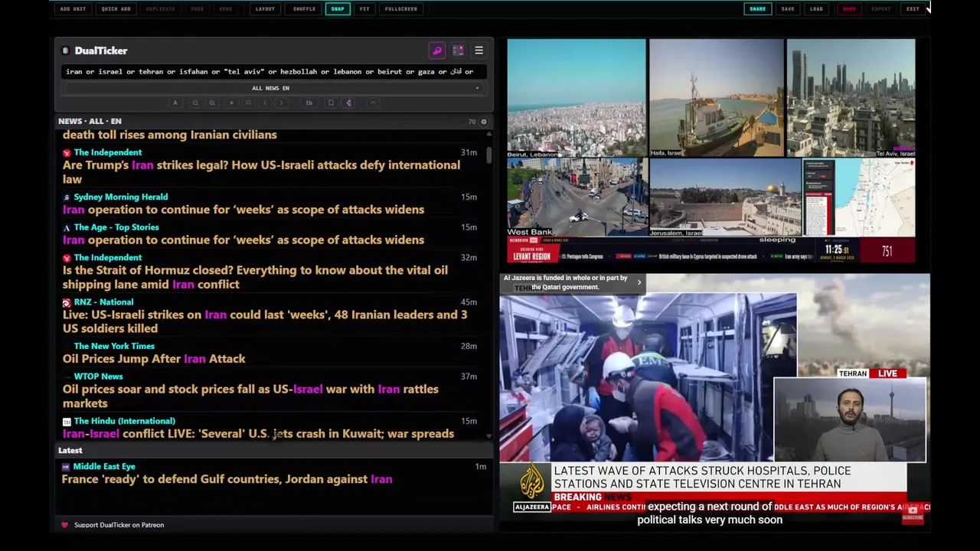The height and width of the screenshot is (551, 980).
Task: Select the map thumbnail in camera grid
Action: [x=859, y=198]
